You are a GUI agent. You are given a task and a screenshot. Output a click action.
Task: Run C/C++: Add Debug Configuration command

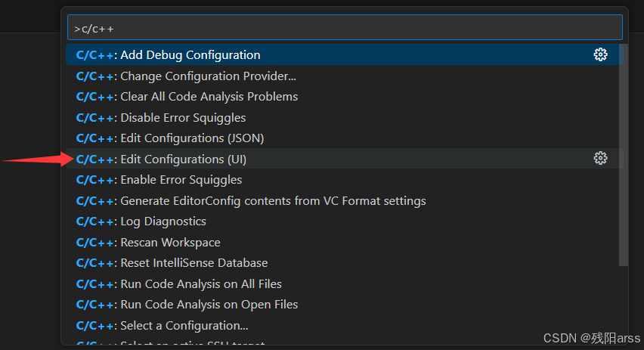[x=344, y=54]
